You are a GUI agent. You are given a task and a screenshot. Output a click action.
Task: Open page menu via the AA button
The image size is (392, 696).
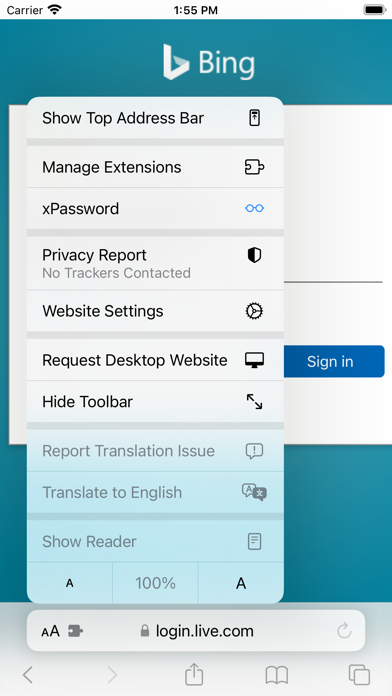point(50,631)
